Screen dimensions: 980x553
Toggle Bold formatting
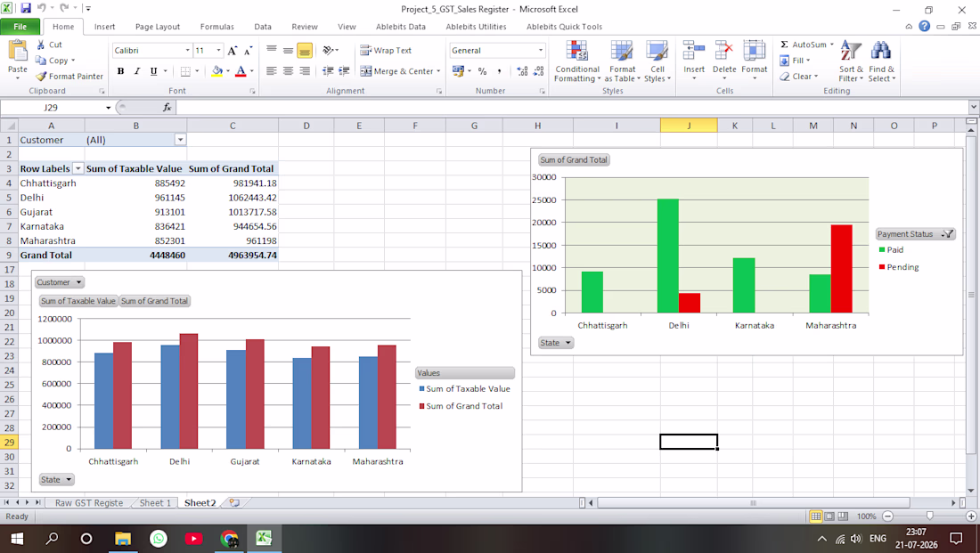pyautogui.click(x=120, y=71)
